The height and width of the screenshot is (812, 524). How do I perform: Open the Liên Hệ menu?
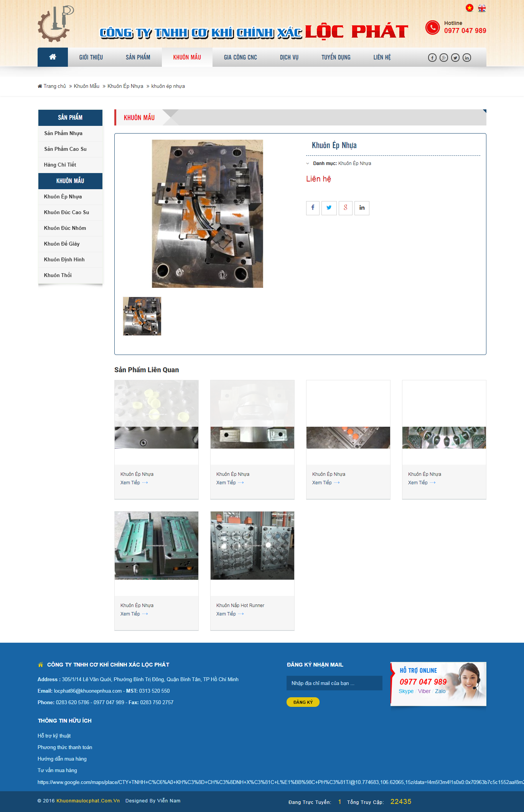coord(382,57)
